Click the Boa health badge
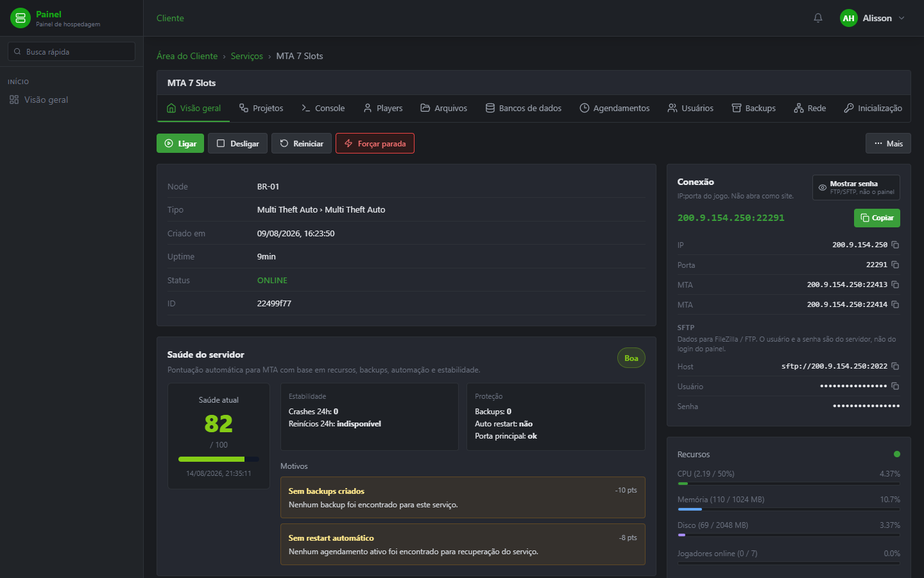The height and width of the screenshot is (578, 924). point(631,358)
